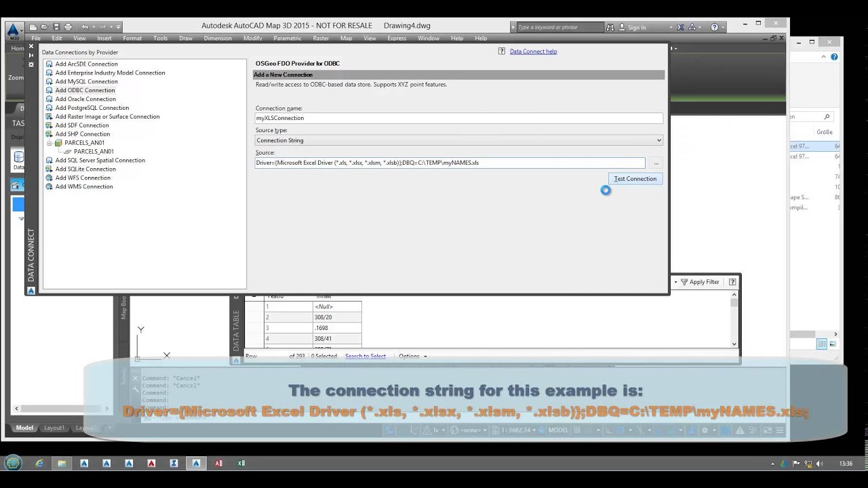This screenshot has height=488, width=868.
Task: Open the File menu
Action: click(36, 39)
